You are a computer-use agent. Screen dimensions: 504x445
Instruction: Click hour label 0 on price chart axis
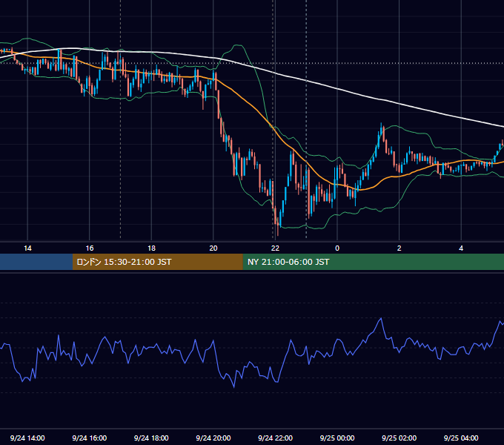click(337, 248)
